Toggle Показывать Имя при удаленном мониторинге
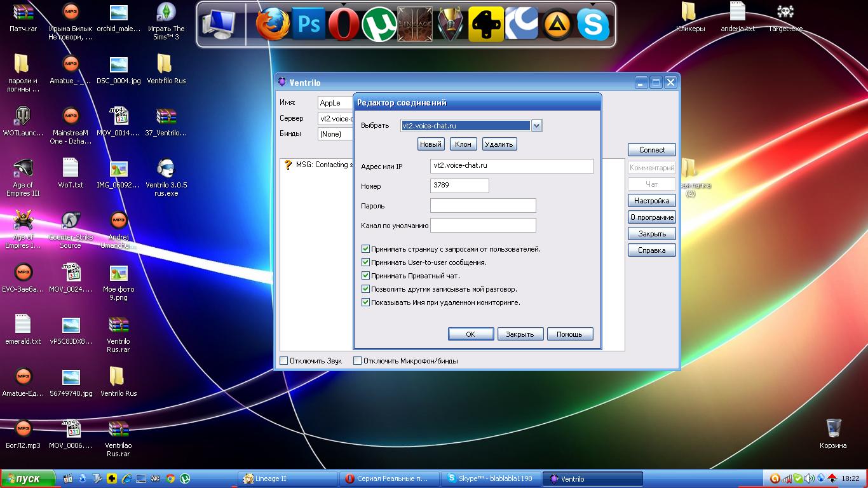 [365, 302]
